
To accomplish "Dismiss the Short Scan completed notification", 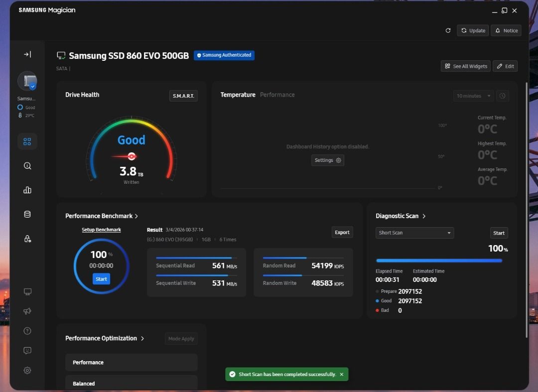I will tap(341, 374).
